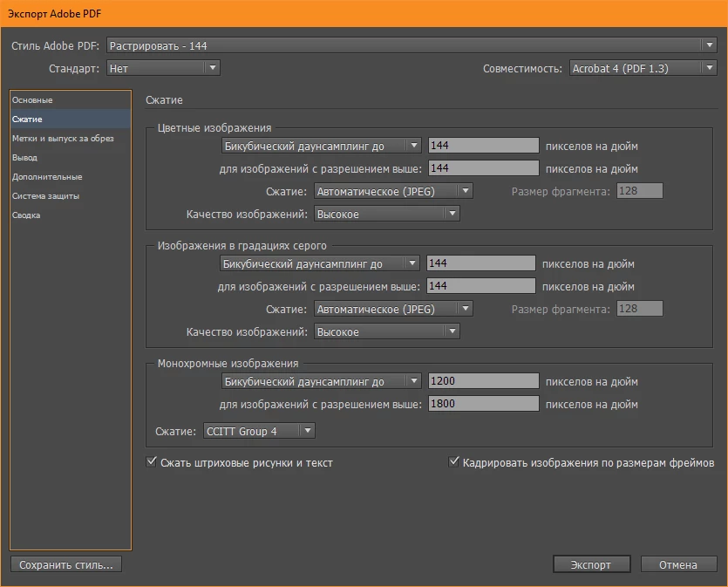728x587 pixels.
Task: Select Сжатие in the left panel
Action: coord(70,119)
